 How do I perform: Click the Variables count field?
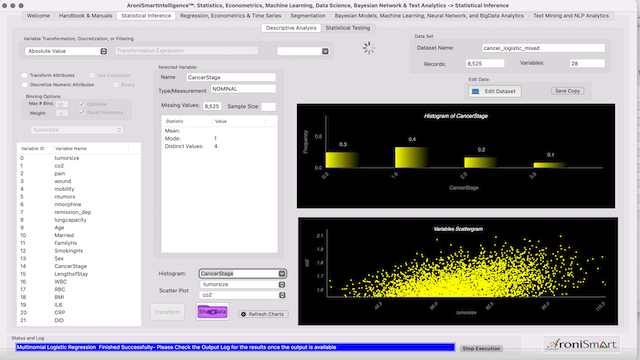click(587, 64)
